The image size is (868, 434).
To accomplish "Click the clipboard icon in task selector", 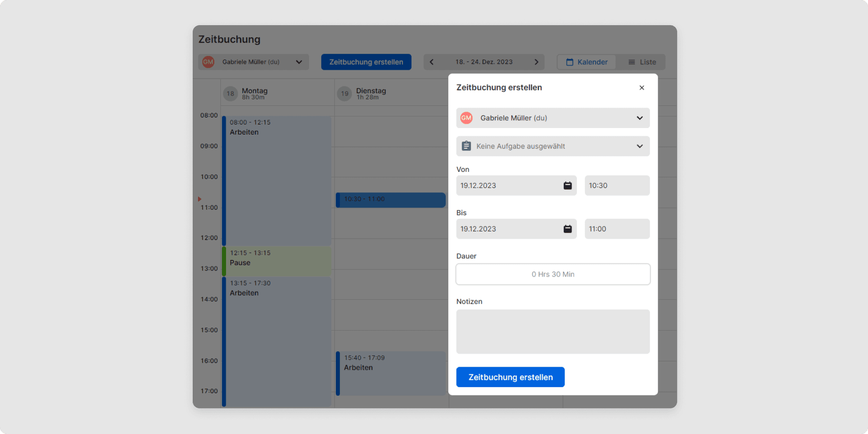I will point(466,146).
